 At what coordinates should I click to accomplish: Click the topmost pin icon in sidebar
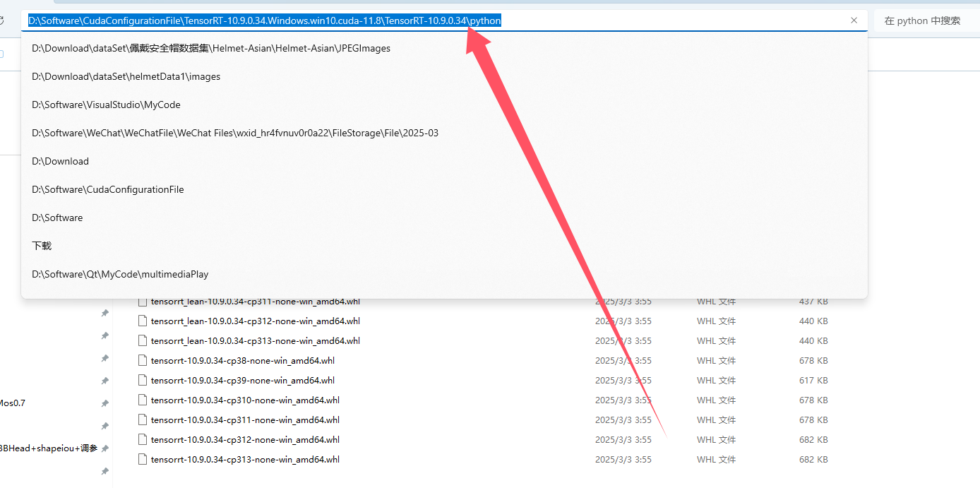(x=104, y=313)
